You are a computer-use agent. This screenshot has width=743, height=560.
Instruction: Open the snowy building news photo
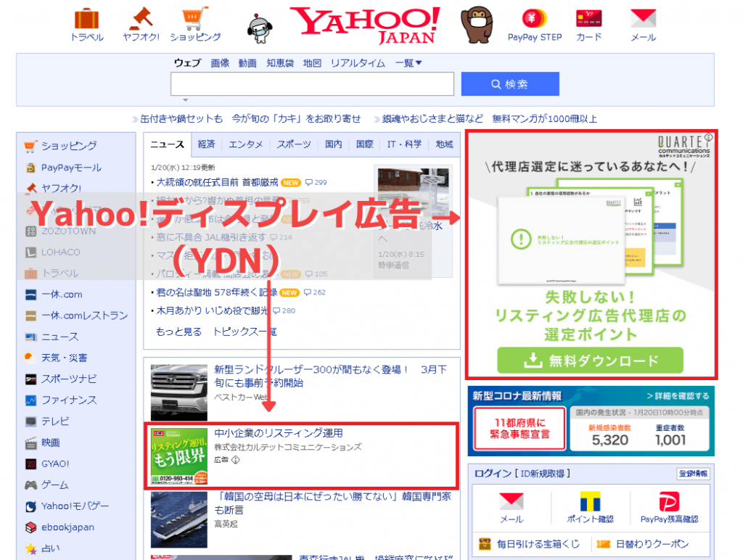coord(413,191)
